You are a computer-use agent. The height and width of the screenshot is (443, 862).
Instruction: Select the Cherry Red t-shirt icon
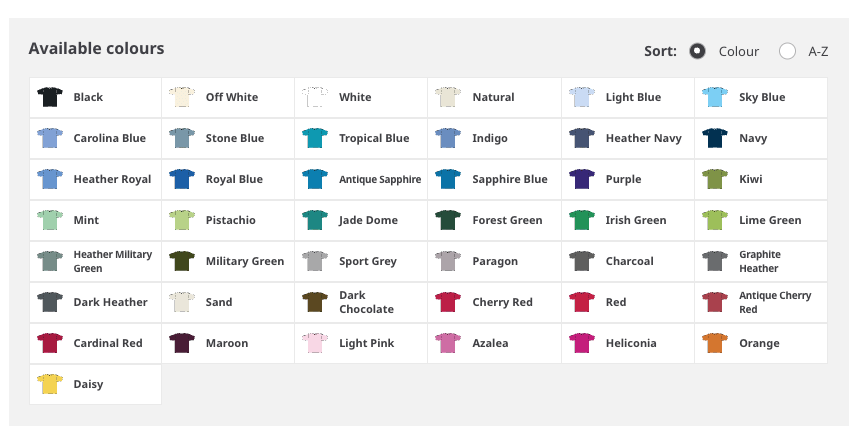(x=448, y=302)
